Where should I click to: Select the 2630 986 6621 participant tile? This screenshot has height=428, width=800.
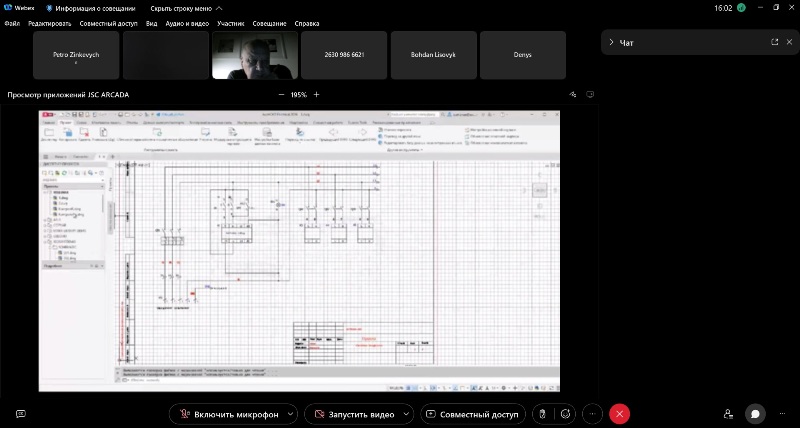tap(344, 55)
